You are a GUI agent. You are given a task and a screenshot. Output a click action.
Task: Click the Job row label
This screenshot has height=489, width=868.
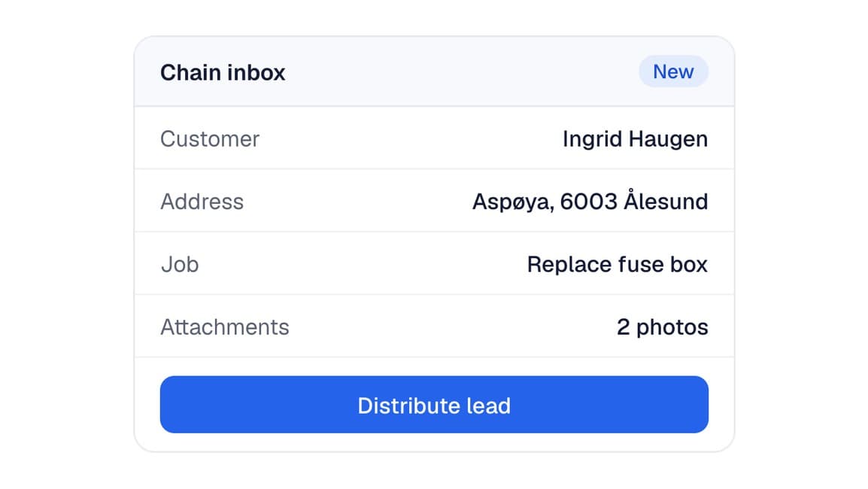(180, 264)
